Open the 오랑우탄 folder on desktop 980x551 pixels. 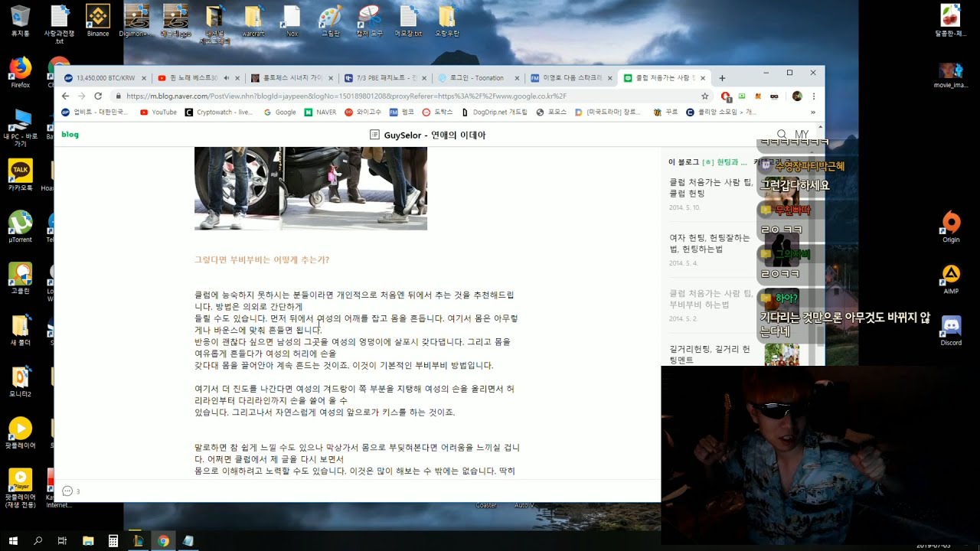(x=447, y=21)
